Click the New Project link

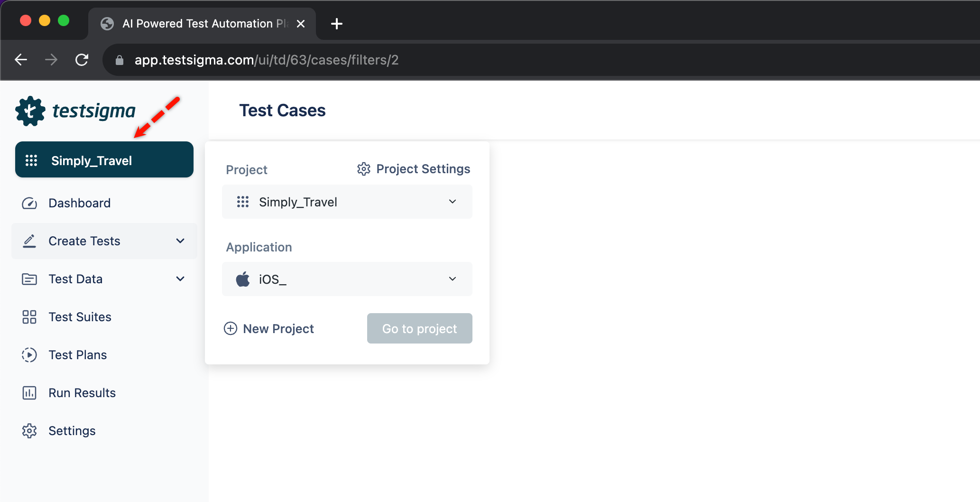[269, 328]
